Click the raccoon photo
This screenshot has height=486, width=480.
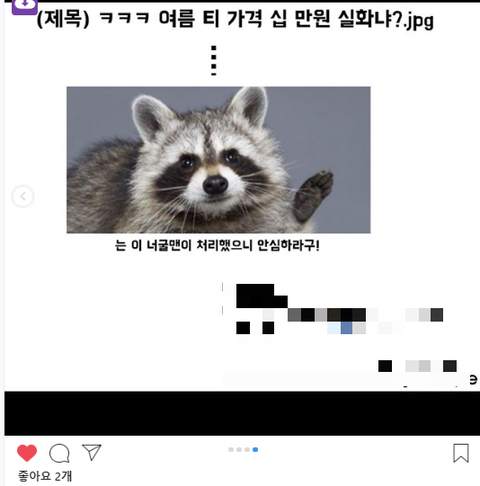click(x=218, y=160)
